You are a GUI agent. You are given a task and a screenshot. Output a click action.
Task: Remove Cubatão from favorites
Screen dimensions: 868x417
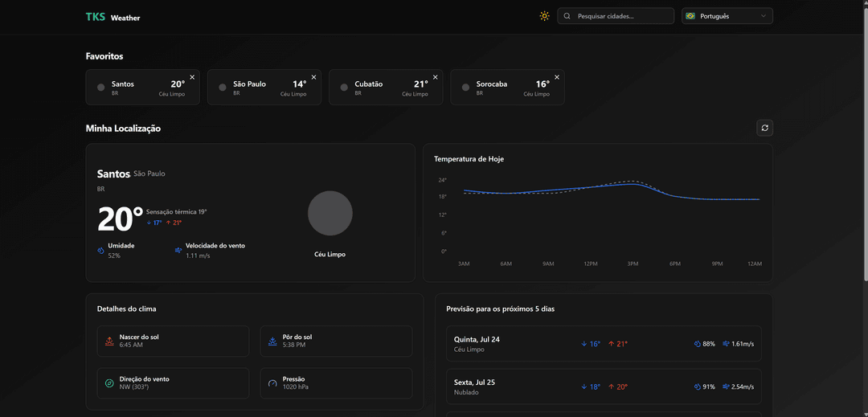coord(436,77)
